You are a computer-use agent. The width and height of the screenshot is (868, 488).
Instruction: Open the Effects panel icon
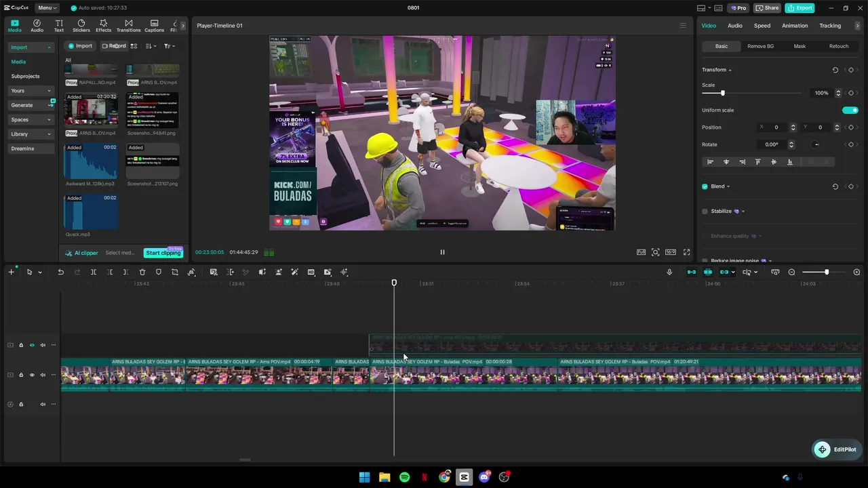103,26
